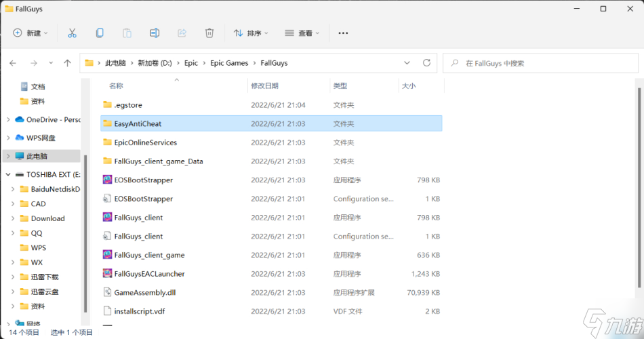Select the FallGuys_client_game_Data folder row
This screenshot has width=644, height=339.
[x=271, y=161]
